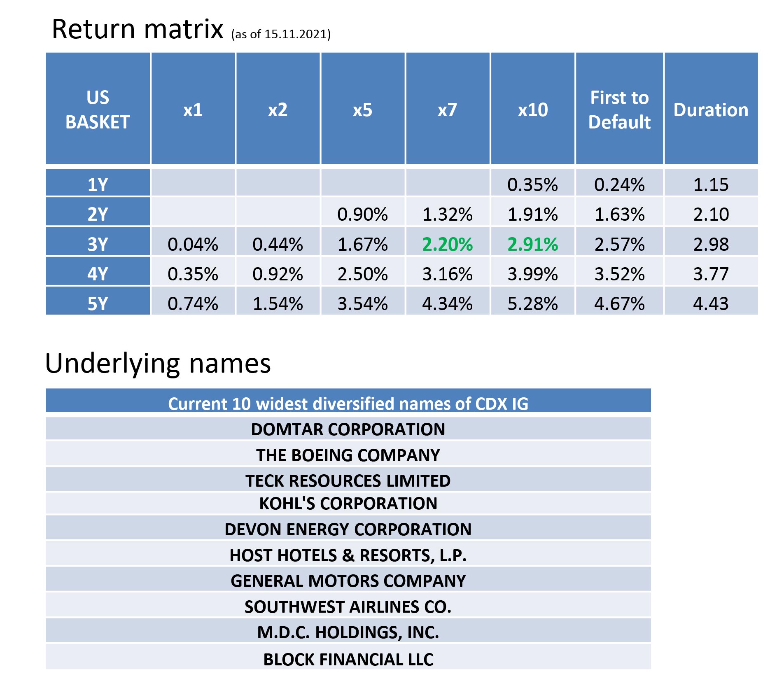Click the green 2.20% value in 3Y row
This screenshot has width=784, height=695.
coord(448,244)
